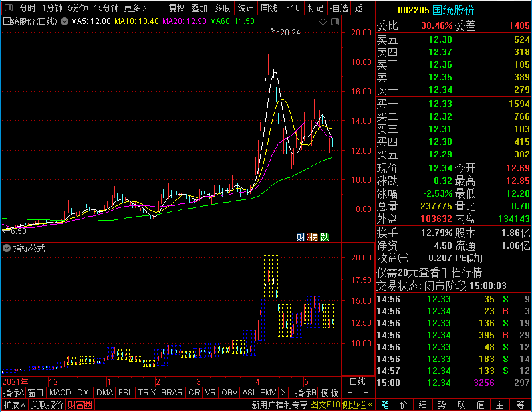This screenshot has width=532, height=412.
Task: Click the small window icon beside the diamond
Action: 335,22
